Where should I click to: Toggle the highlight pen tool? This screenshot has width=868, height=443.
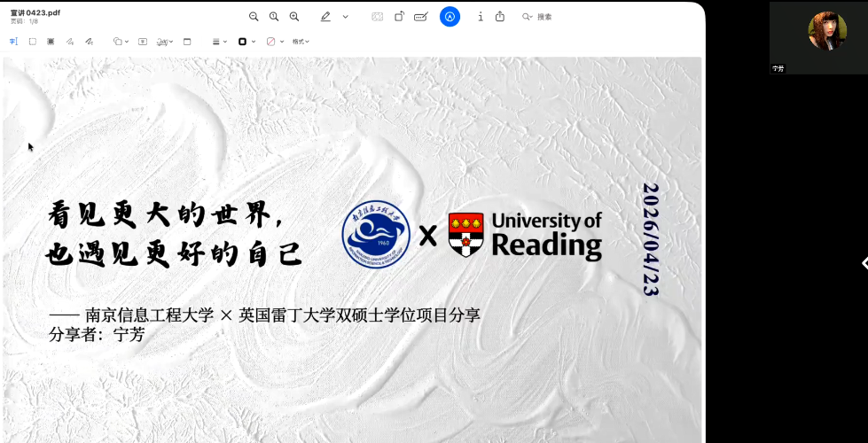click(x=325, y=17)
